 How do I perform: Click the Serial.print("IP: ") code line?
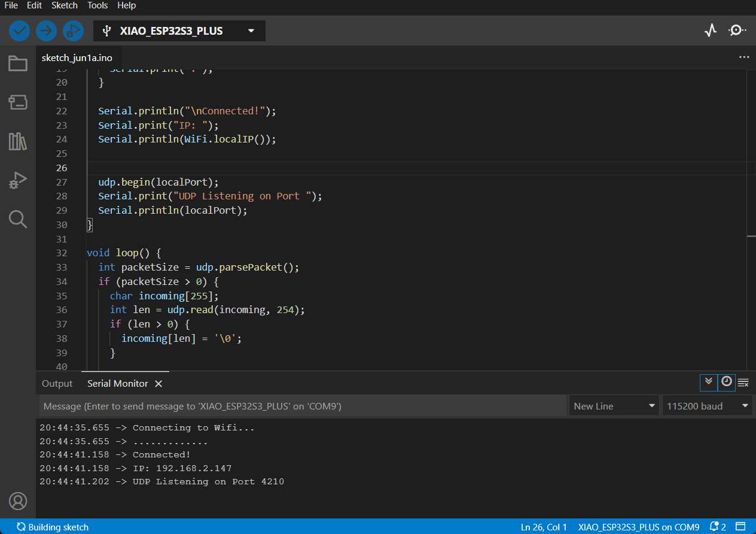pyautogui.click(x=158, y=125)
